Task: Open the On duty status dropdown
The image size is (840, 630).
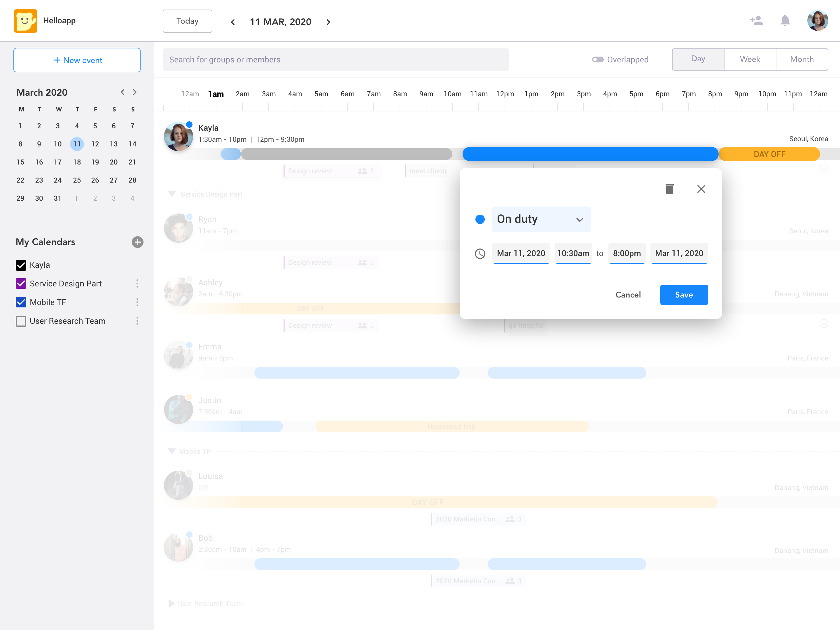Action: tap(541, 219)
